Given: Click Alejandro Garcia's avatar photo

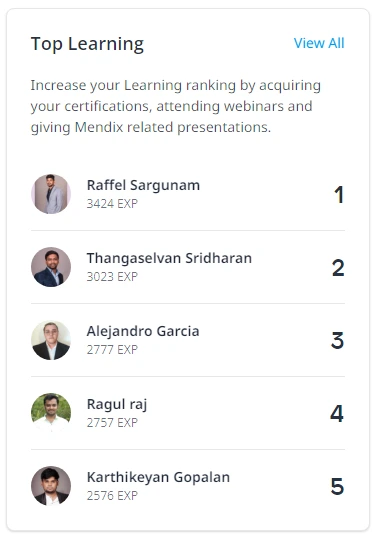Looking at the screenshot, I should [51, 340].
